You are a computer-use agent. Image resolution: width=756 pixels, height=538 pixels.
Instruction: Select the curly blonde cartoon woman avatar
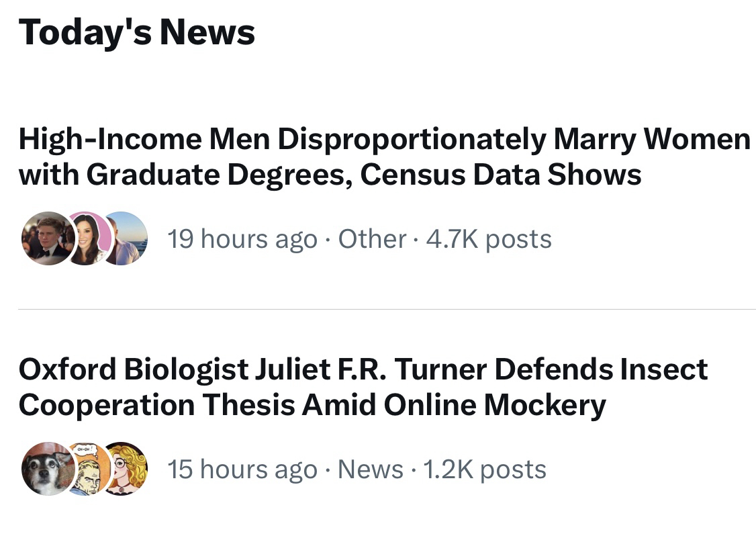[128, 468]
